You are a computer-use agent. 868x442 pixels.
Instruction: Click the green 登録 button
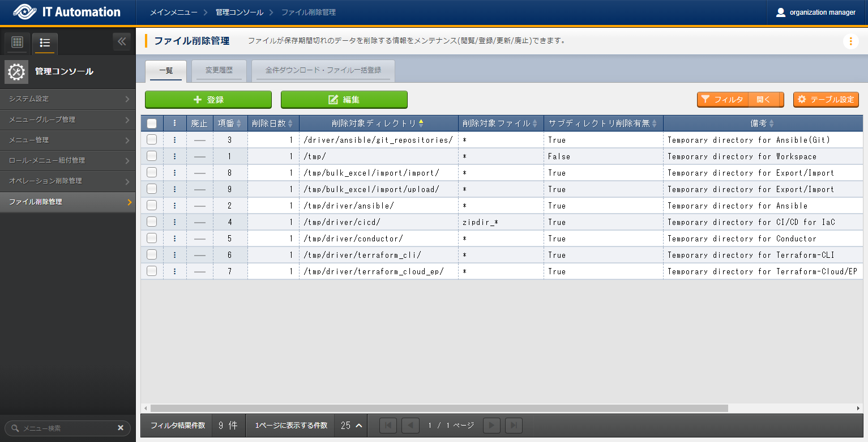pyautogui.click(x=208, y=100)
